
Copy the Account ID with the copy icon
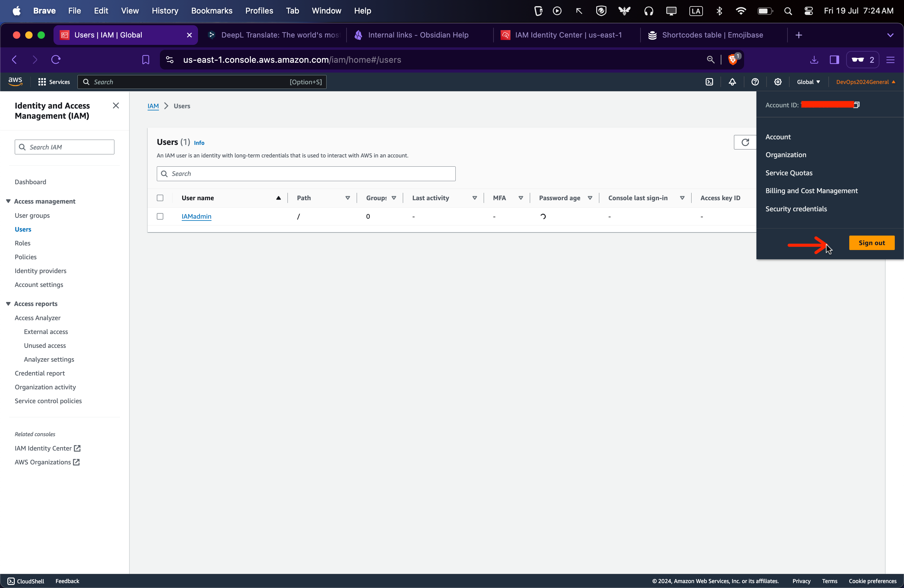[856, 105]
